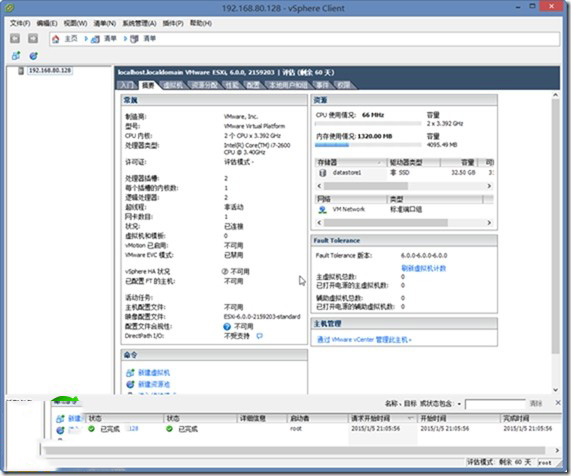This screenshot has height=476, width=571.
Task: Open the 系统管理(A) menu
Action: [x=139, y=23]
